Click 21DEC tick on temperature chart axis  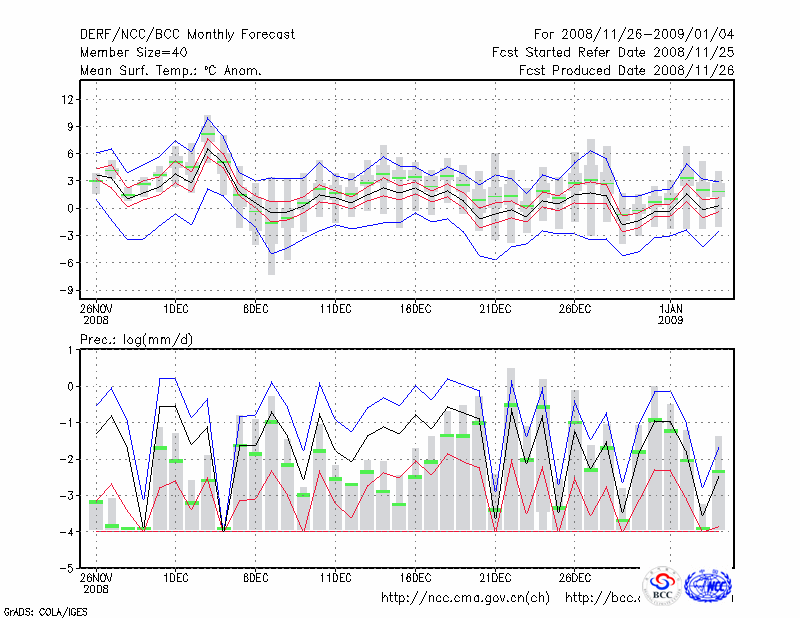[494, 299]
